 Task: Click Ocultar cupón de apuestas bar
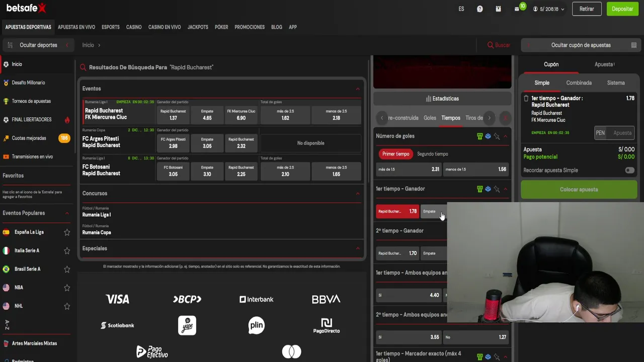[x=581, y=45]
